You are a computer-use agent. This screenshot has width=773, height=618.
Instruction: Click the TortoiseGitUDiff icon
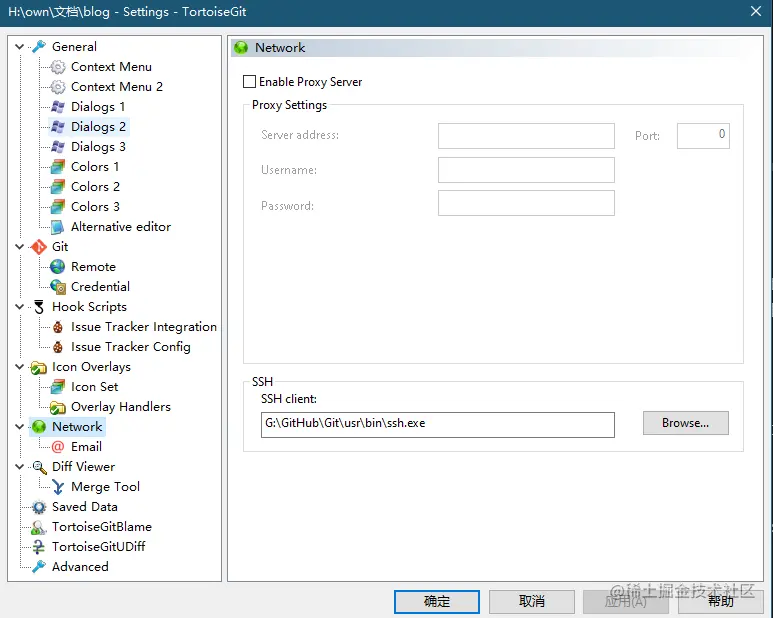click(38, 547)
